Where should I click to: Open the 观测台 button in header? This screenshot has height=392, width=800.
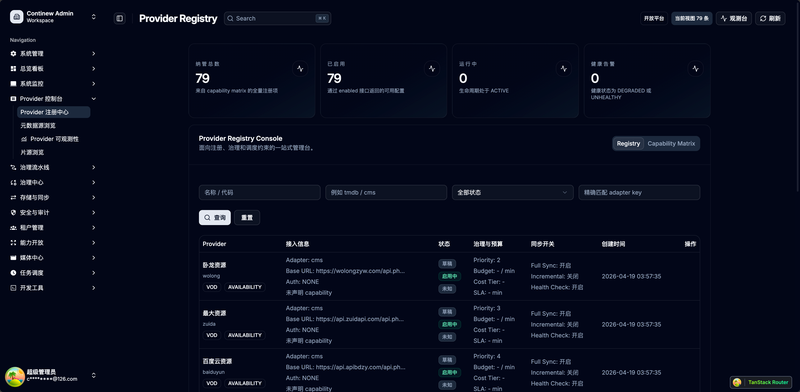pyautogui.click(x=734, y=18)
